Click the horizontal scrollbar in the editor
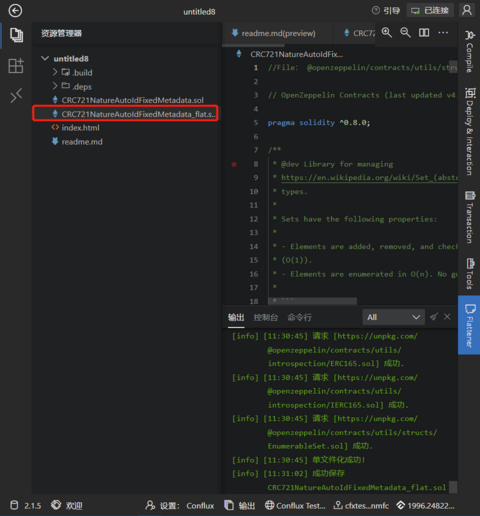Screen dimensions: 480x516 click(312, 301)
